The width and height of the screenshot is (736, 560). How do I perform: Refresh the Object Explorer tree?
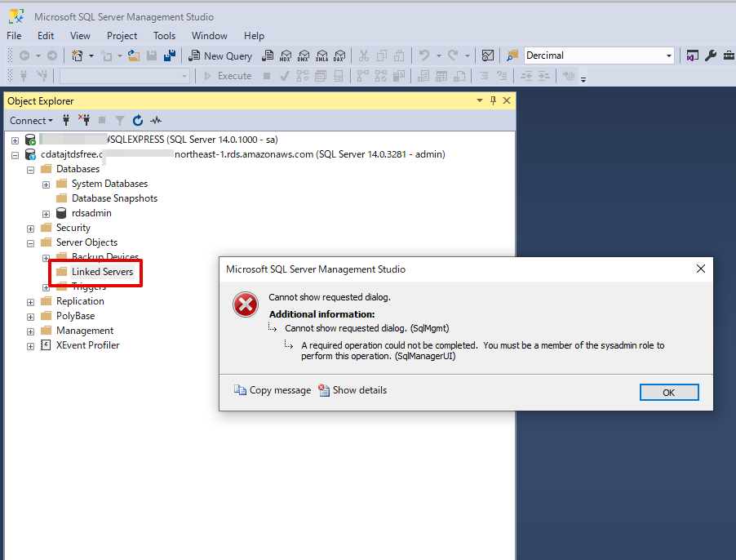[x=138, y=121]
